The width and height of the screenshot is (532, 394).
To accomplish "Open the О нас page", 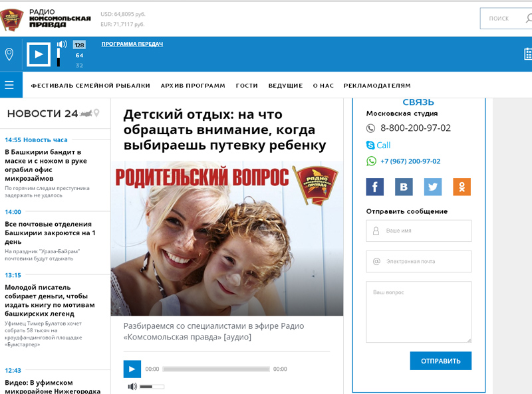I will pyautogui.click(x=323, y=86).
